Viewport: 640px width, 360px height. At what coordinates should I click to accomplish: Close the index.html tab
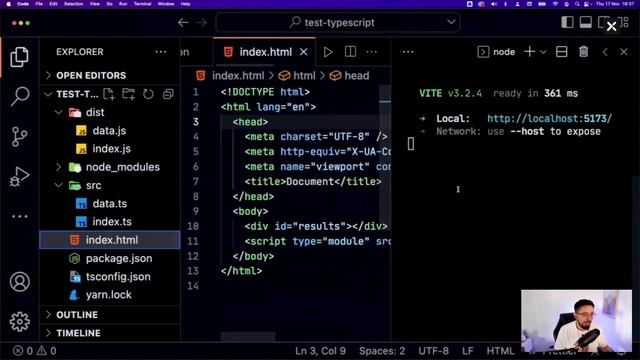(x=304, y=52)
